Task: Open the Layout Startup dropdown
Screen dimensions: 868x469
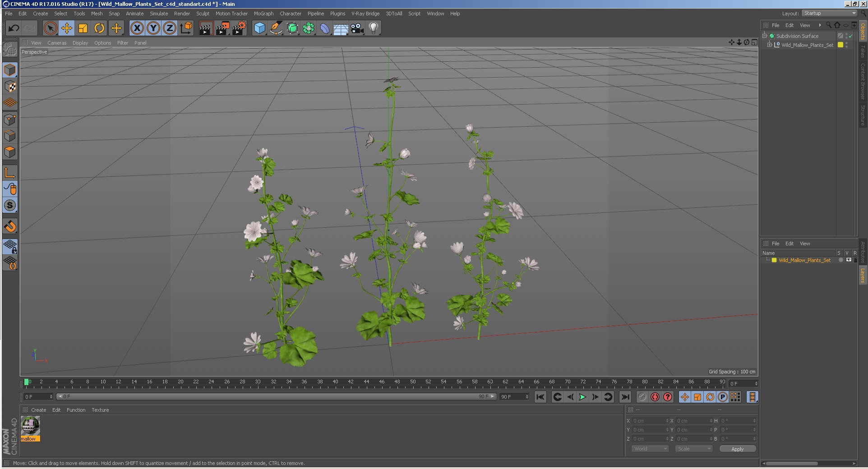Action: [830, 13]
